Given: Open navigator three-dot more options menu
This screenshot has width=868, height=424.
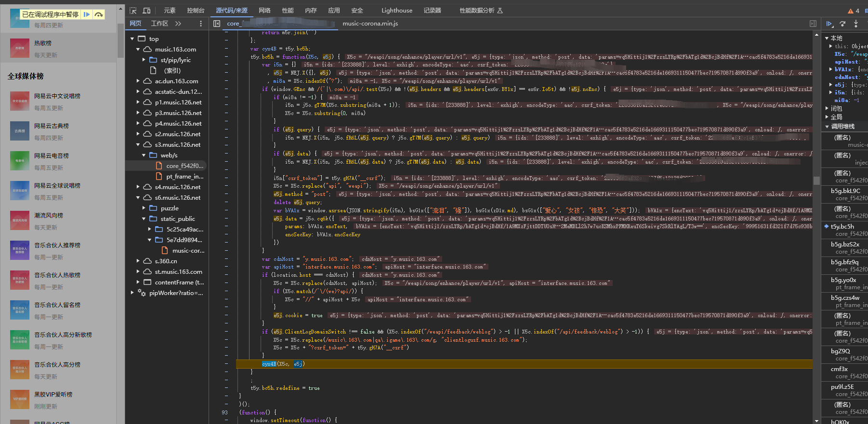Looking at the screenshot, I should coord(201,24).
